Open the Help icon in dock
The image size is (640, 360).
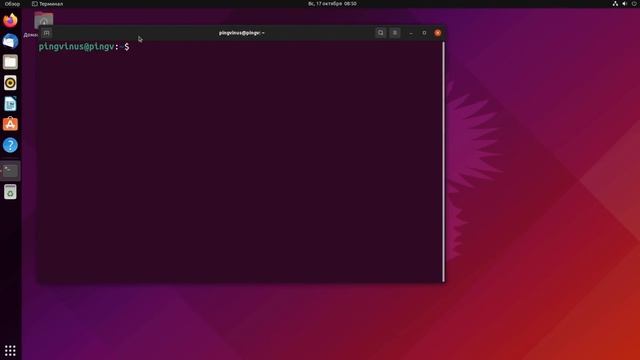click(10, 145)
